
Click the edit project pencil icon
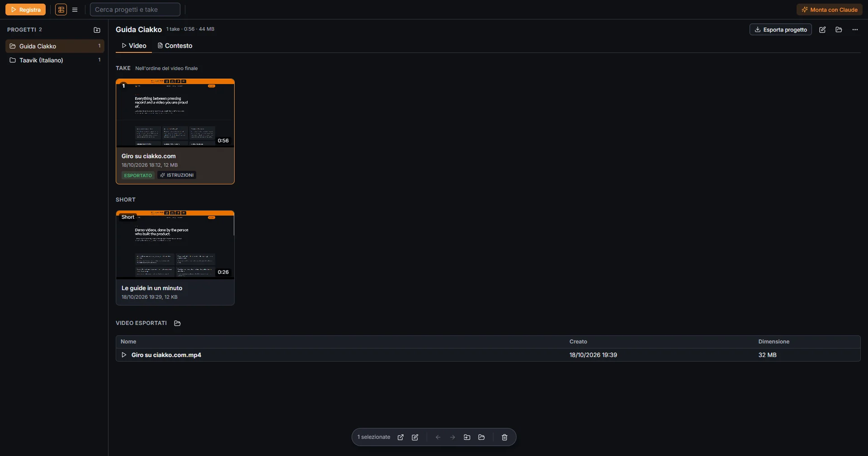[822, 30]
